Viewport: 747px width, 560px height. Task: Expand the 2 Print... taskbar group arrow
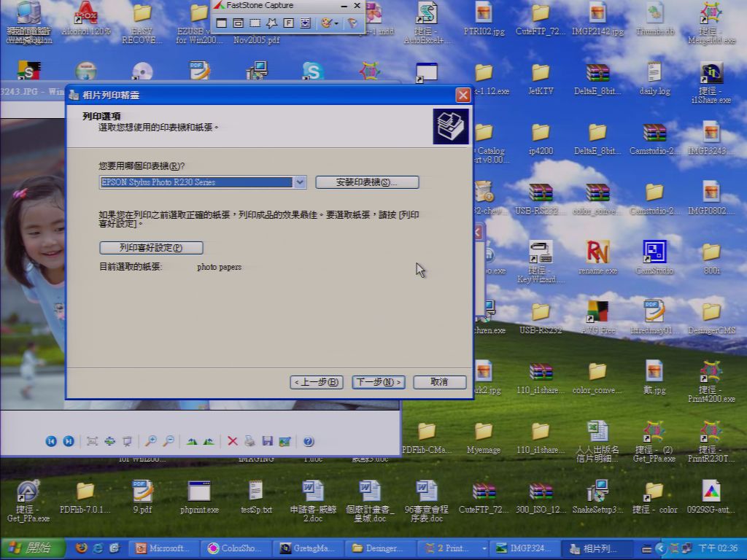pos(484,548)
